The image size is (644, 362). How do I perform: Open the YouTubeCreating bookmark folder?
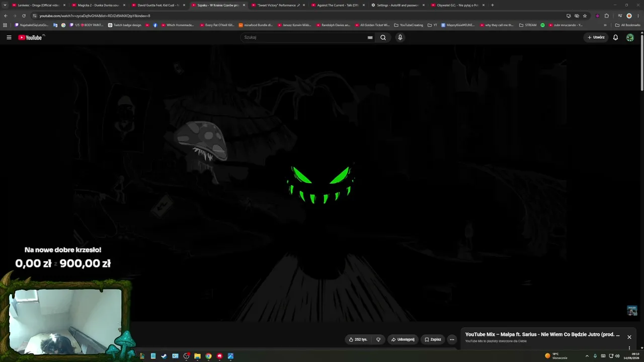[x=409, y=25]
